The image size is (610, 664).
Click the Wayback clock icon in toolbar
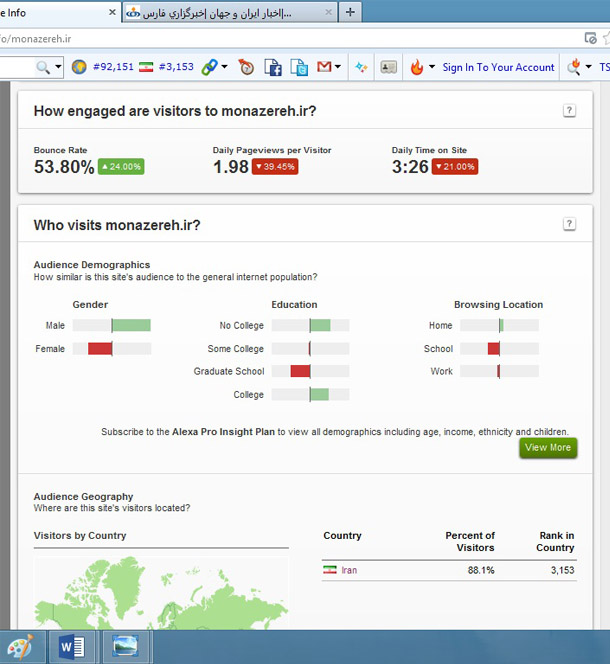pos(246,67)
